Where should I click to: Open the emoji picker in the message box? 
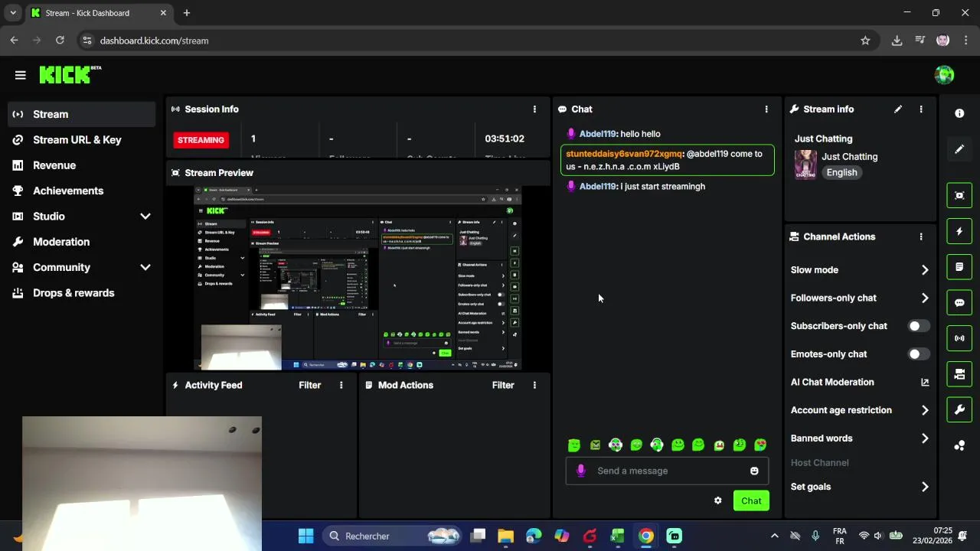point(754,471)
